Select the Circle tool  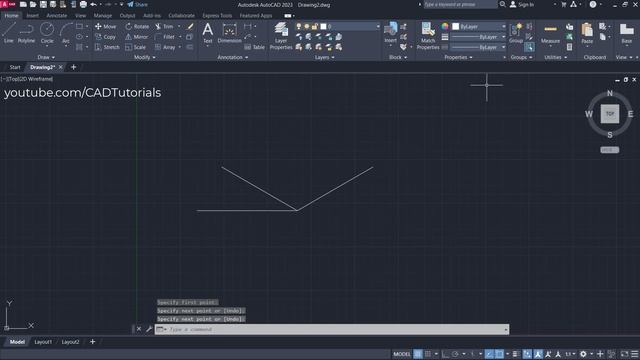point(47,33)
